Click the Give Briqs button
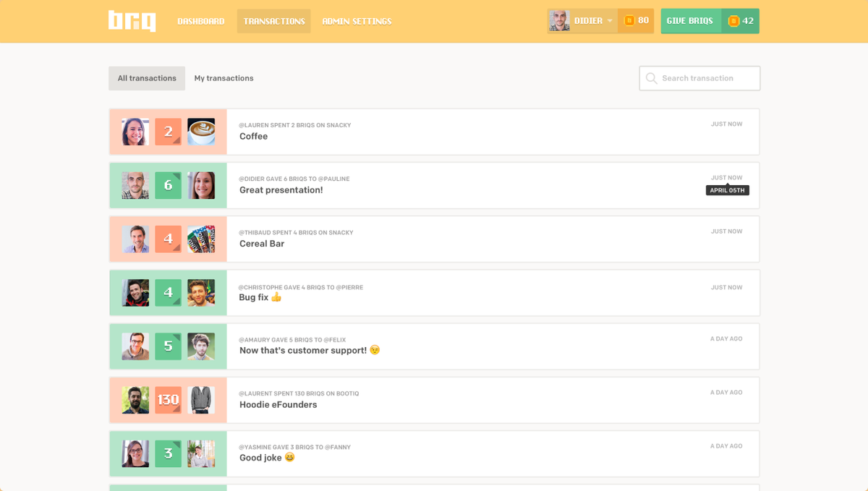868x491 pixels. pyautogui.click(x=691, y=21)
